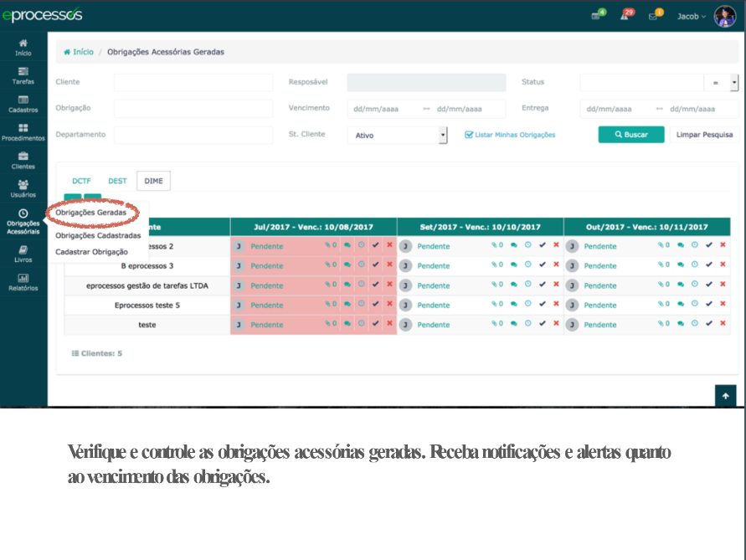This screenshot has height=560, width=746.
Task: Click the checkmark on Eprocessos teste 5 Set/2017
Action: [543, 305]
